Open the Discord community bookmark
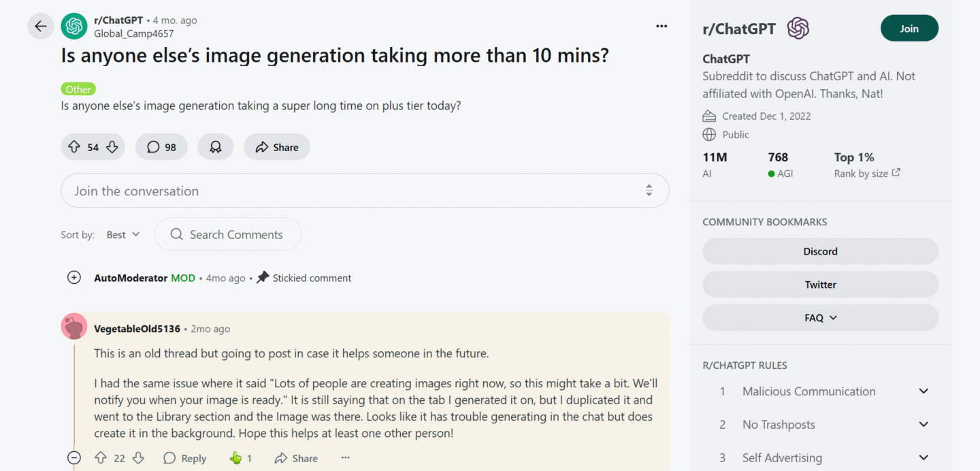 click(820, 251)
